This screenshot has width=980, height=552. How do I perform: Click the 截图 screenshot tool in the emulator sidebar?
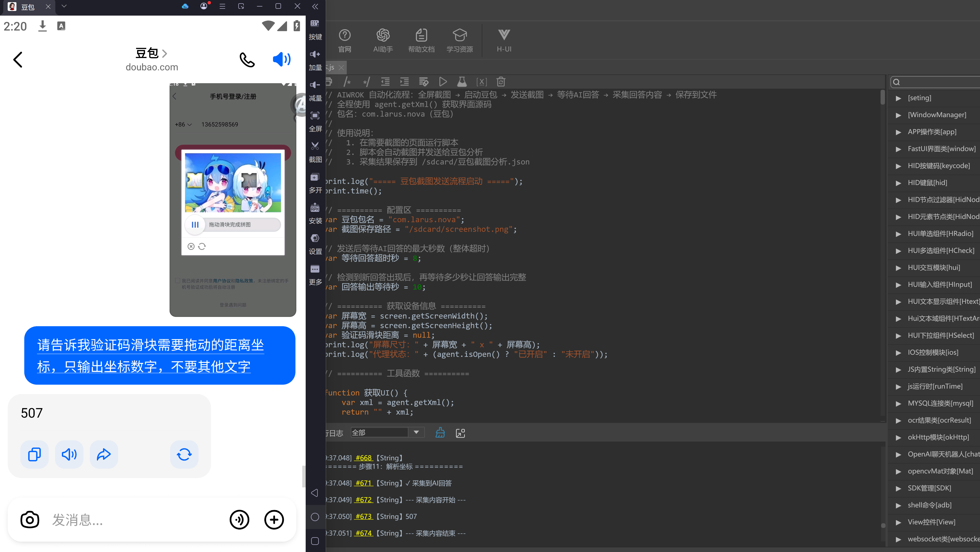315,152
